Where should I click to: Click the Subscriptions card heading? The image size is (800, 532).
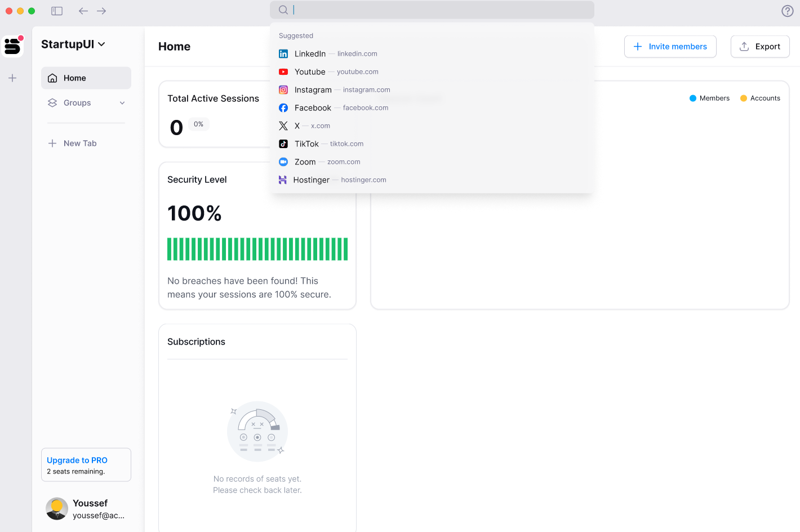[196, 342]
